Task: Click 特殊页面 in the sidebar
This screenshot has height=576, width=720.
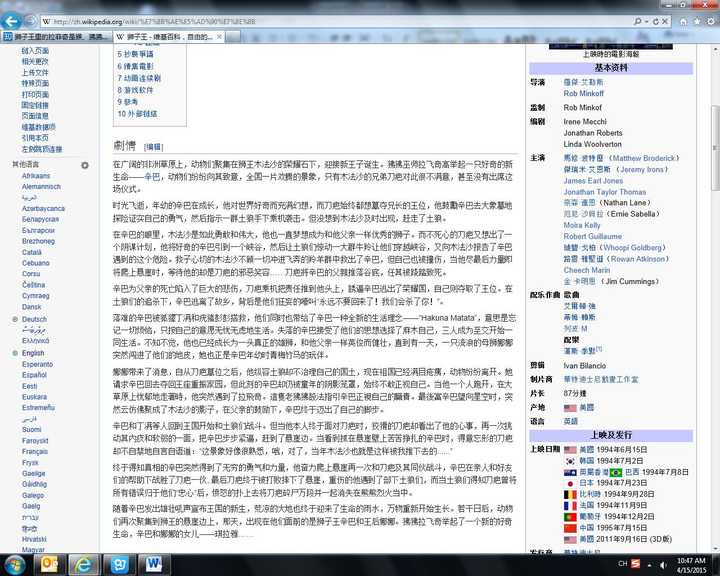Action: coord(35,83)
